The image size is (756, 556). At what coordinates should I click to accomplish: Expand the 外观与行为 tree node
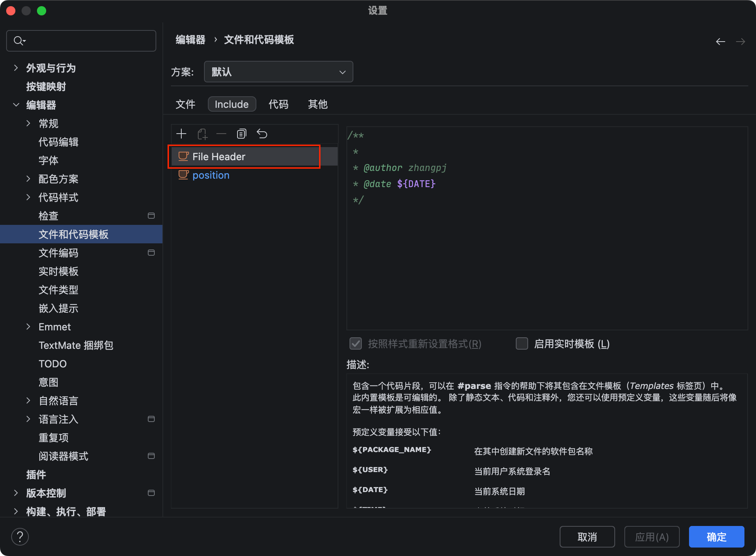[x=16, y=68]
